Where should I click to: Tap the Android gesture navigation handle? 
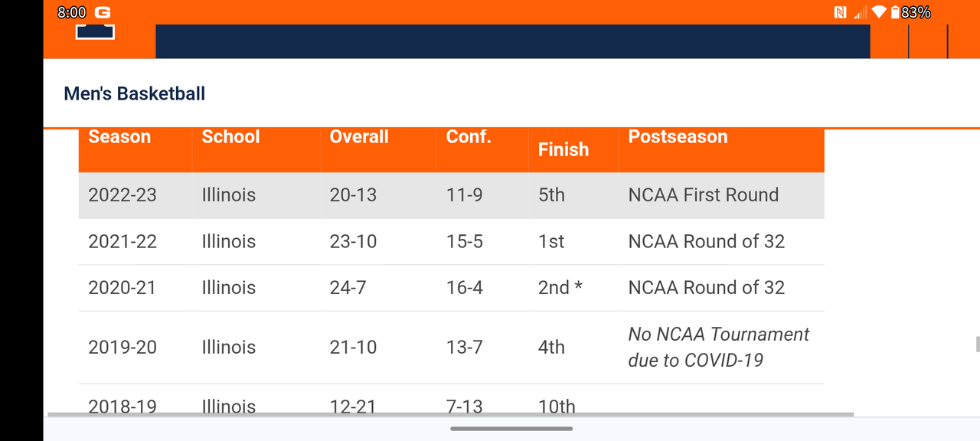coord(511,428)
